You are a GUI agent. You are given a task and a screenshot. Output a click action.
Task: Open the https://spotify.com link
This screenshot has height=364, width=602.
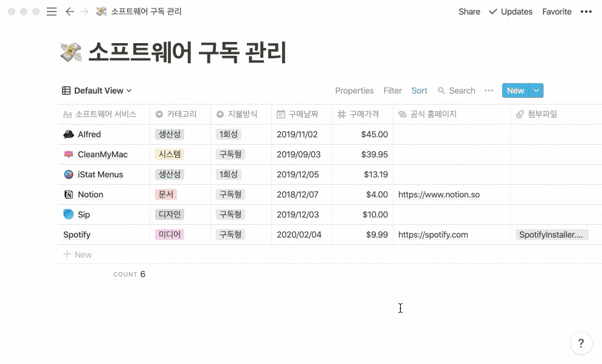pyautogui.click(x=433, y=235)
